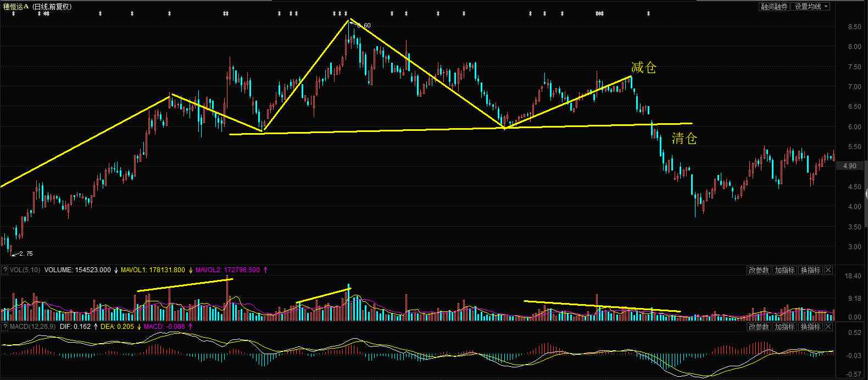Select the 4.90 current price tag

[849, 166]
